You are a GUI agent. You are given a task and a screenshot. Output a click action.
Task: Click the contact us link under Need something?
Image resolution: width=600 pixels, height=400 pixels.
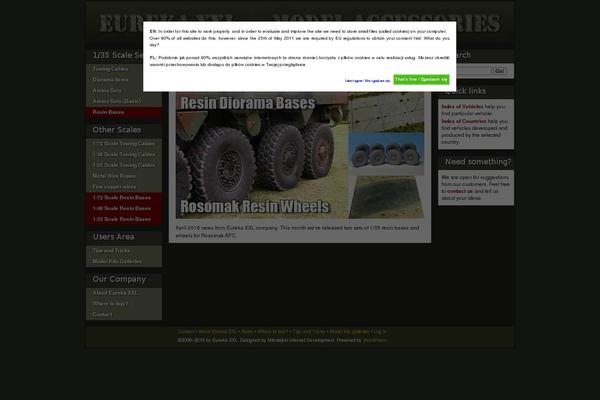pyautogui.click(x=460, y=191)
